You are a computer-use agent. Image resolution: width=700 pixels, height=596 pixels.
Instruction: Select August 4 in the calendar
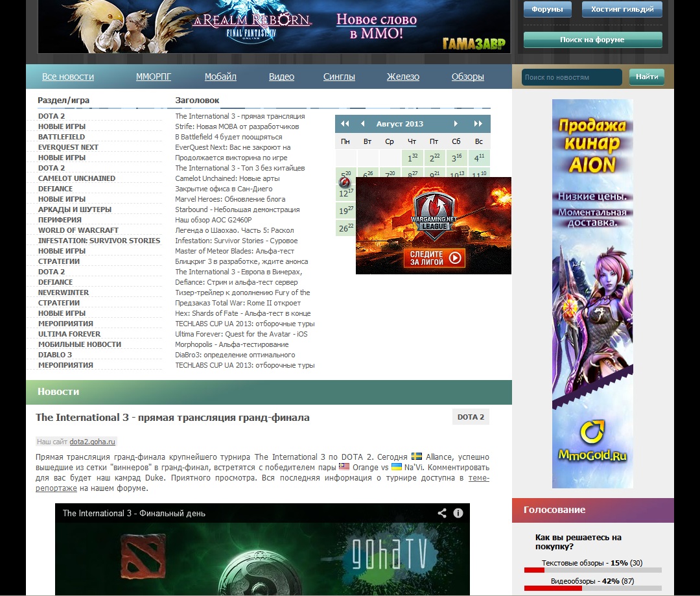click(478, 158)
